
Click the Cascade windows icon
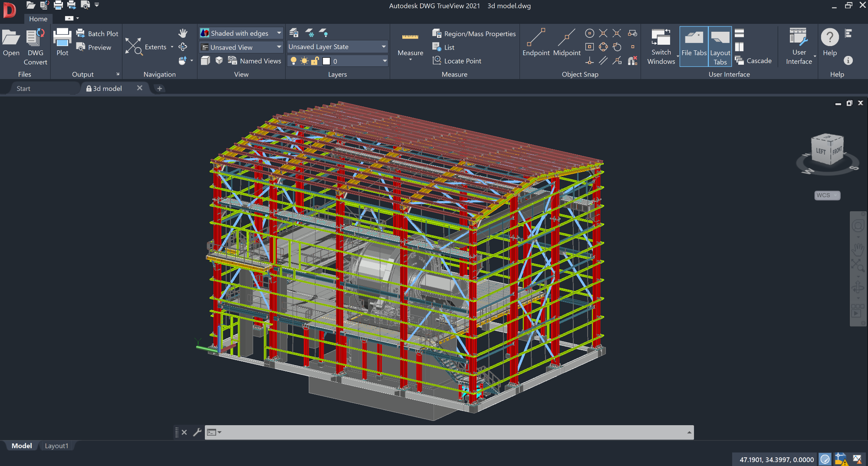pos(740,61)
